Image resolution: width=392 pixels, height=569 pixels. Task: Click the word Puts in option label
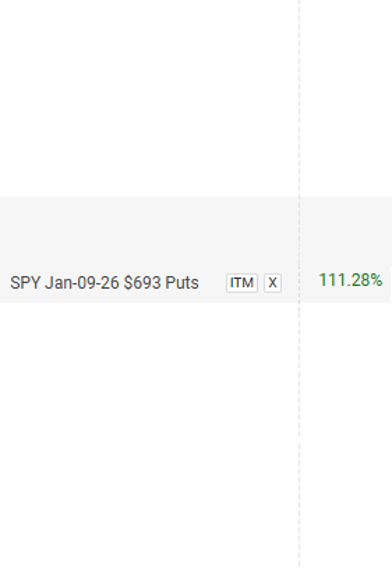tap(182, 283)
